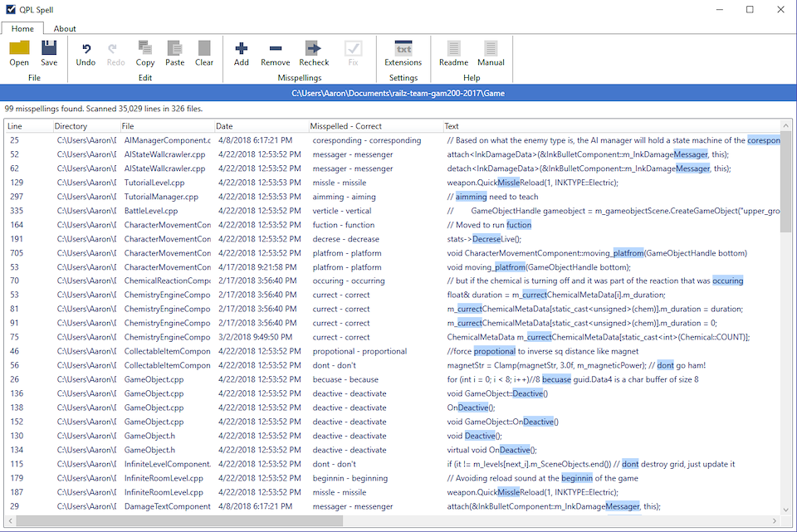
Task: Select 'decrese - decrease' entry
Action: [345, 239]
